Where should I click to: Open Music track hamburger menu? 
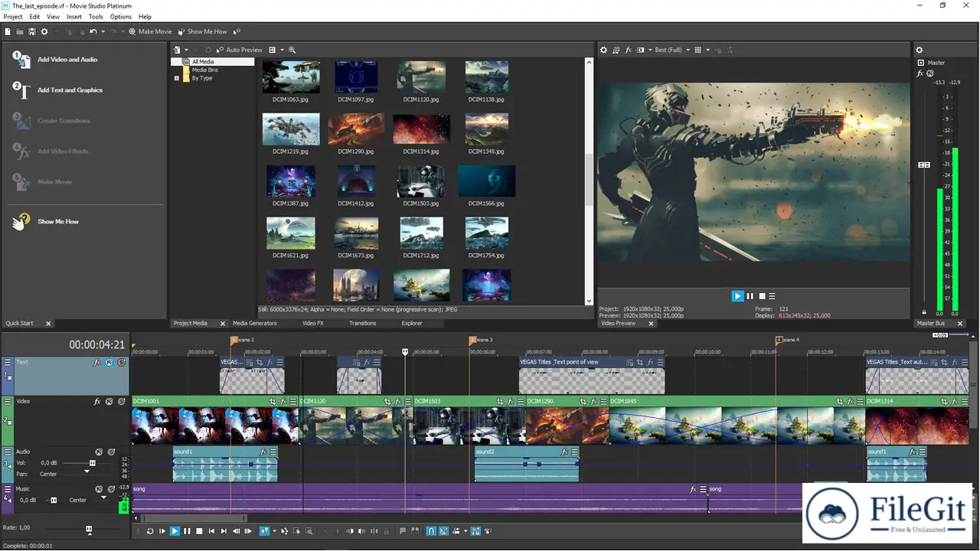click(x=8, y=488)
